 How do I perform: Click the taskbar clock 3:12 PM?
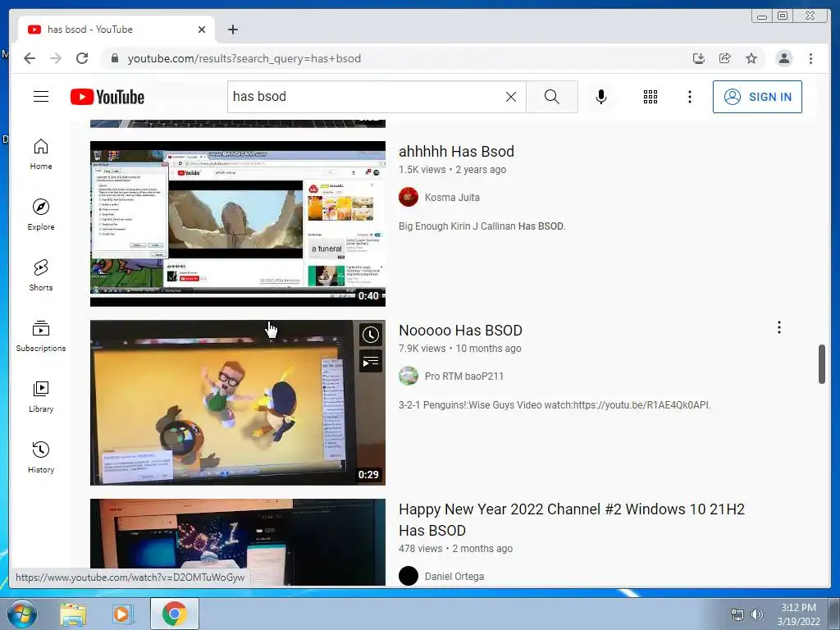tap(798, 608)
